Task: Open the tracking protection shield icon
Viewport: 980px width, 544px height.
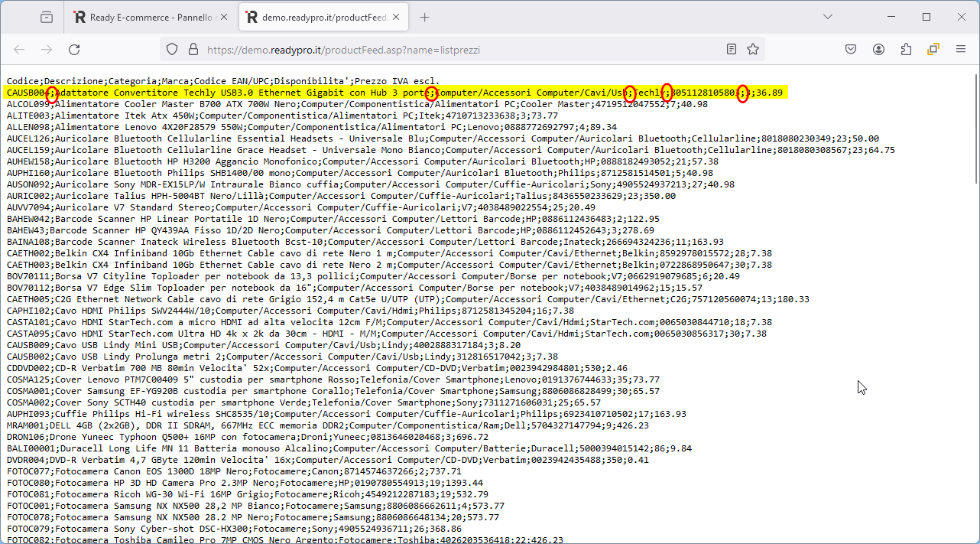Action: (x=172, y=50)
